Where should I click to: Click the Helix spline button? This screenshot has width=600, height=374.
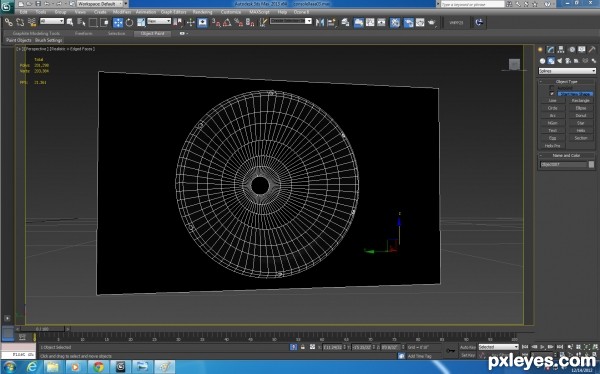[580, 131]
